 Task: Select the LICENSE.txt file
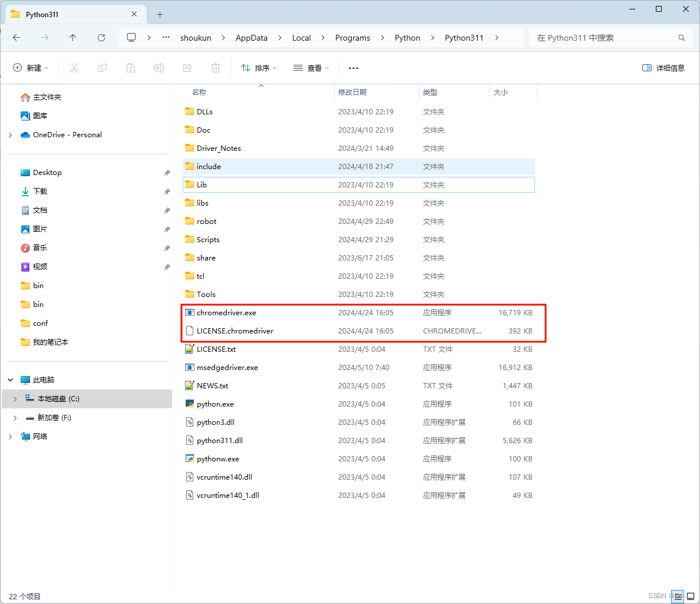(x=358, y=349)
